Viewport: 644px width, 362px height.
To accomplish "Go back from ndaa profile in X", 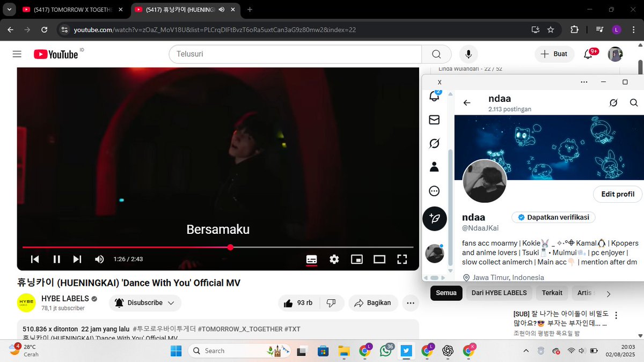I will click(x=467, y=103).
